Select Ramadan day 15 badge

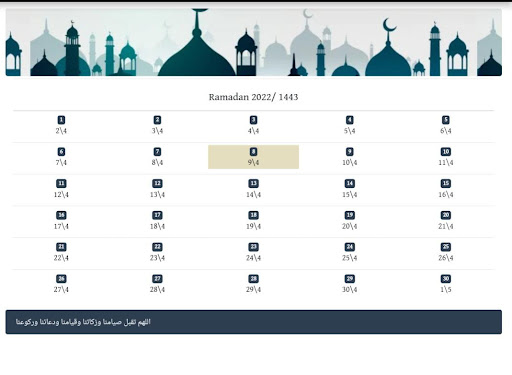click(446, 183)
